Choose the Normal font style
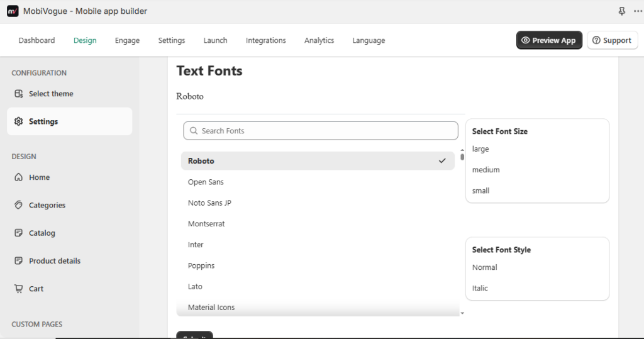Screen dimensions: 644x339 pyautogui.click(x=485, y=267)
